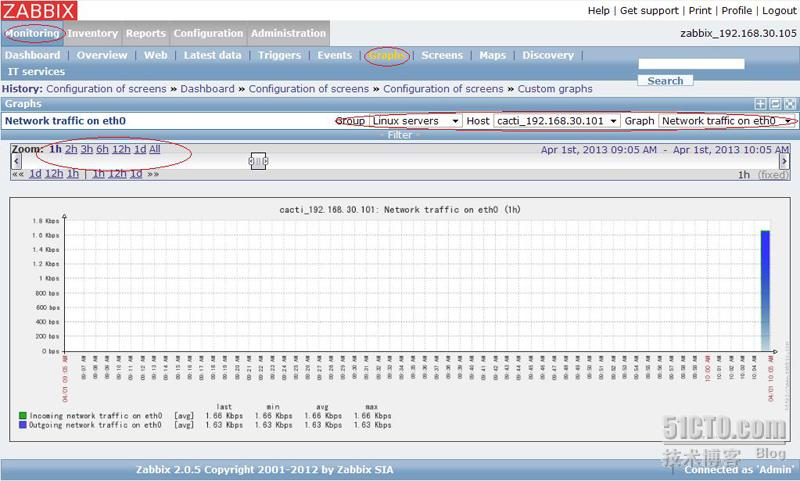Open Latest data submenu item
The image size is (800, 481).
[212, 55]
